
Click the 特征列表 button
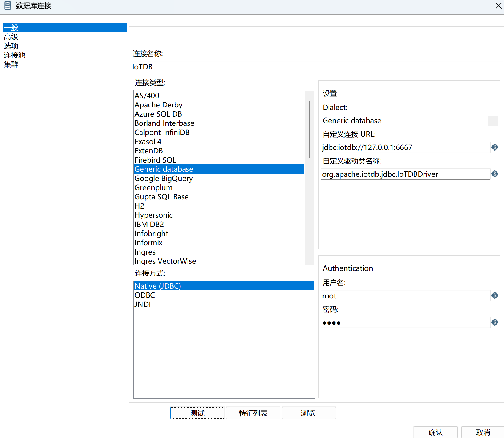[253, 413]
